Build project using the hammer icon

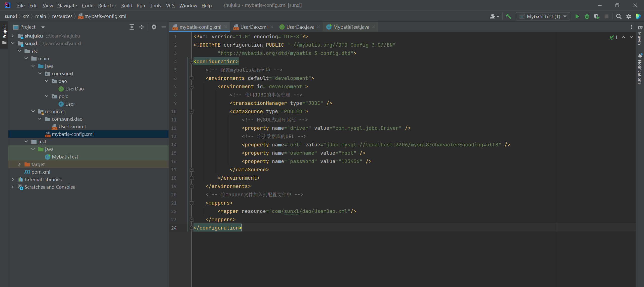(508, 16)
